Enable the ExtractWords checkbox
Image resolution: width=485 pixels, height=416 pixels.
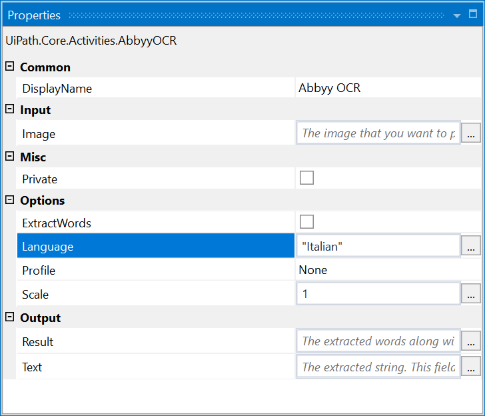click(x=307, y=222)
